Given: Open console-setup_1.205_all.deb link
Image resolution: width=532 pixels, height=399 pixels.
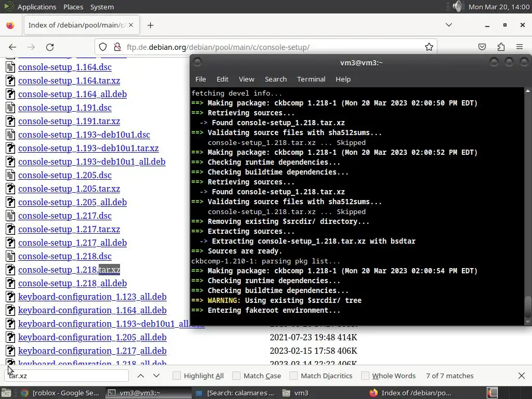Looking at the screenshot, I should pyautogui.click(x=72, y=202).
